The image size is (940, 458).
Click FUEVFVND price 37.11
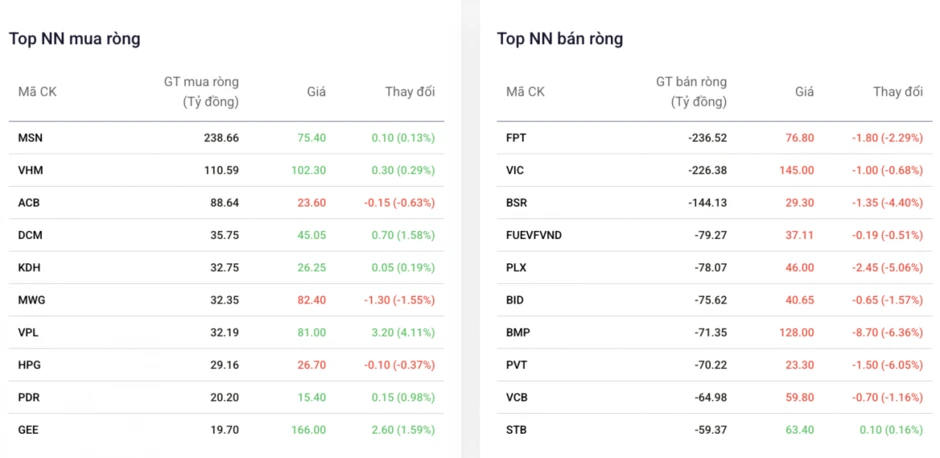(x=800, y=235)
